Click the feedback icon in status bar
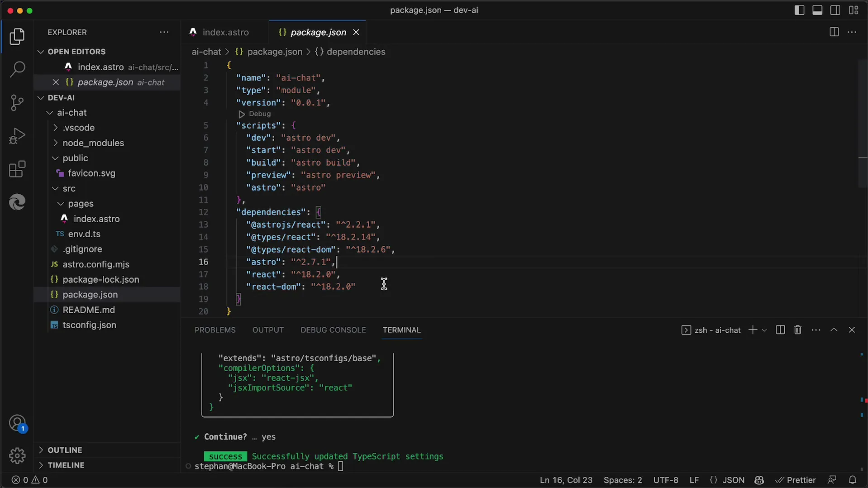The height and width of the screenshot is (488, 868). (x=832, y=480)
